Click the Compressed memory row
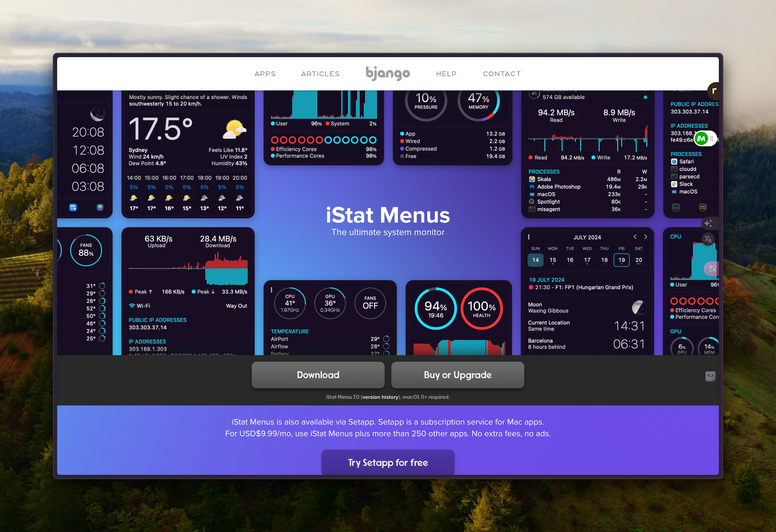 click(452, 149)
